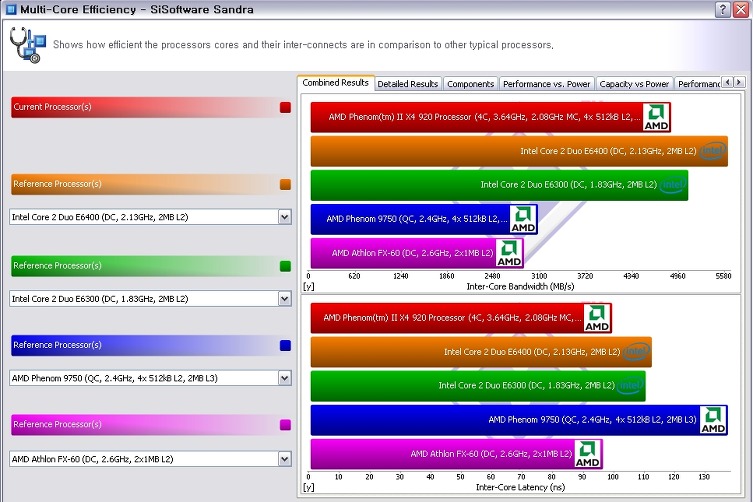The width and height of the screenshot is (753, 502).
Task: Switch to the Detailed Results tab
Action: [x=408, y=84]
